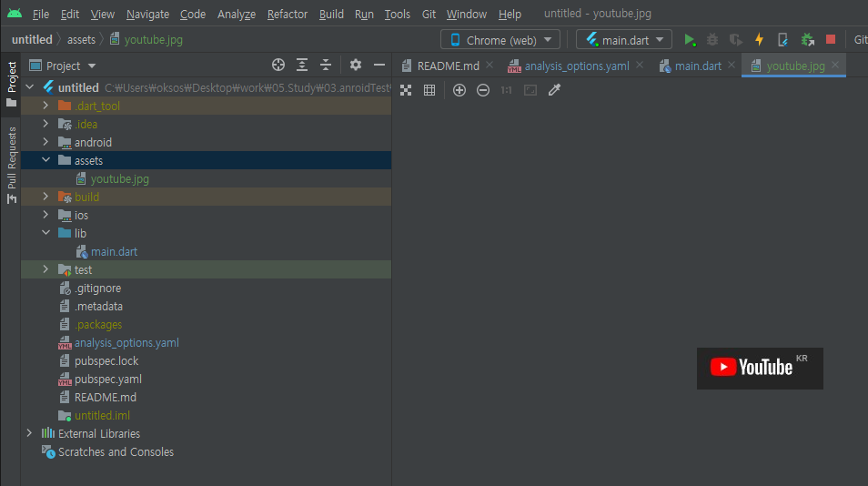This screenshot has height=486, width=868.
Task: Open the Edit menu
Action: pos(70,15)
